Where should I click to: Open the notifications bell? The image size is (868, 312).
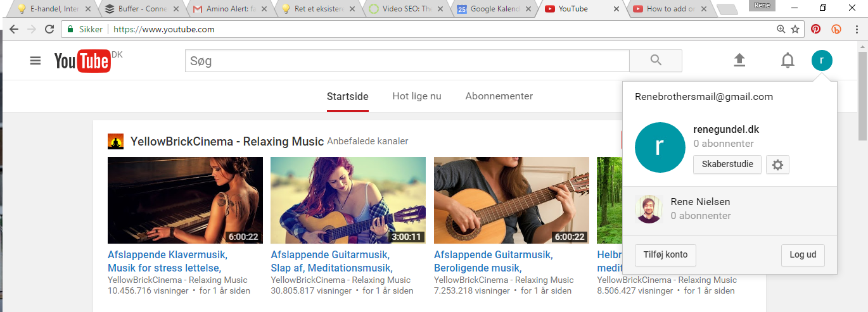pos(788,61)
